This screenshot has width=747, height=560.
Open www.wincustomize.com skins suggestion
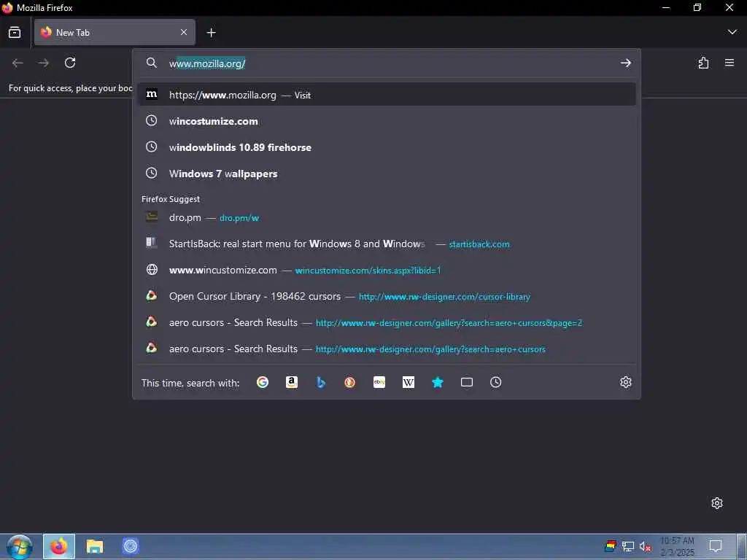[x=387, y=270]
